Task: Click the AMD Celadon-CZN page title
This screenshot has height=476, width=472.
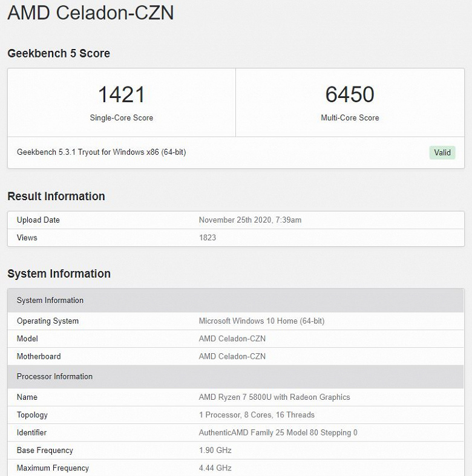Action: (x=90, y=13)
